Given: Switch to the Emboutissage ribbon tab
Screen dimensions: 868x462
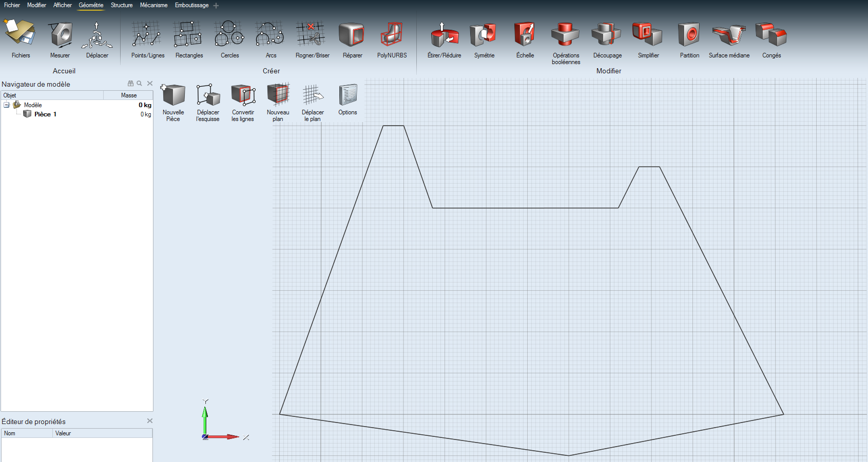Looking at the screenshot, I should click(x=191, y=5).
